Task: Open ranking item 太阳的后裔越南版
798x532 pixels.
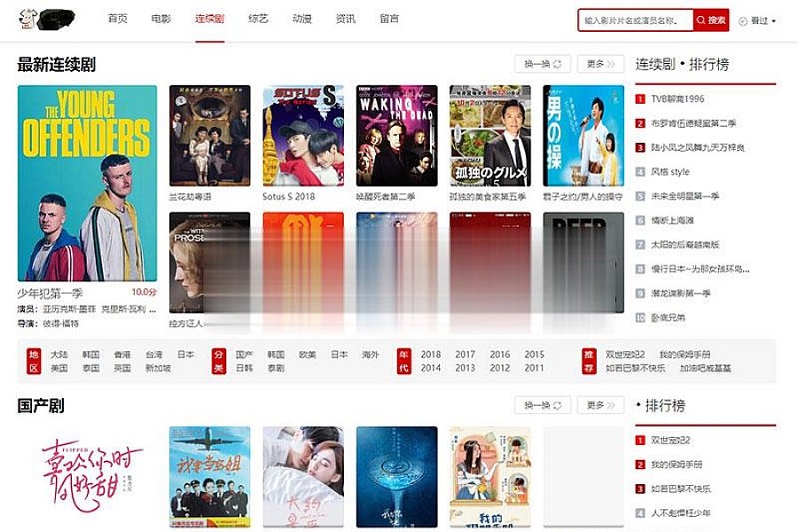Action: [685, 245]
